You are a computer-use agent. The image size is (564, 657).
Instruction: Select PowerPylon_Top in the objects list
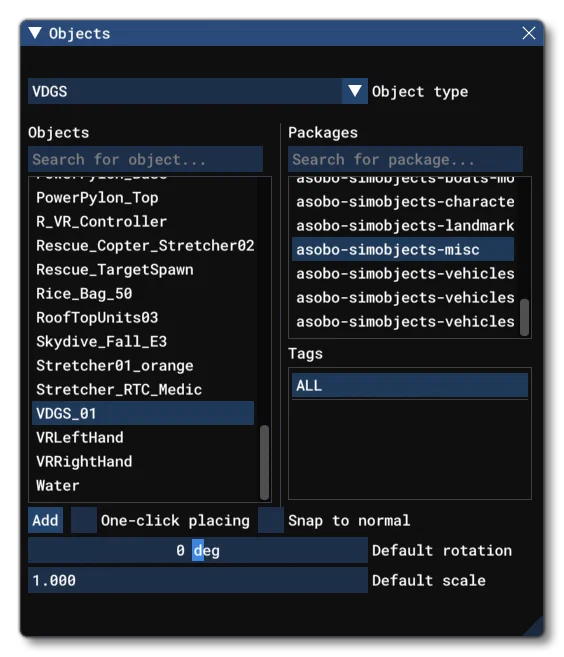coord(143,198)
